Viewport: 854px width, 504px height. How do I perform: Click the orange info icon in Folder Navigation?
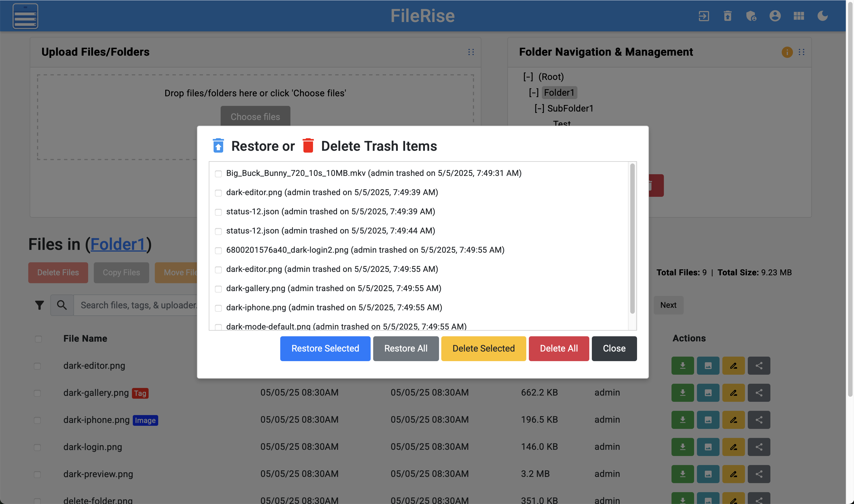click(x=787, y=52)
